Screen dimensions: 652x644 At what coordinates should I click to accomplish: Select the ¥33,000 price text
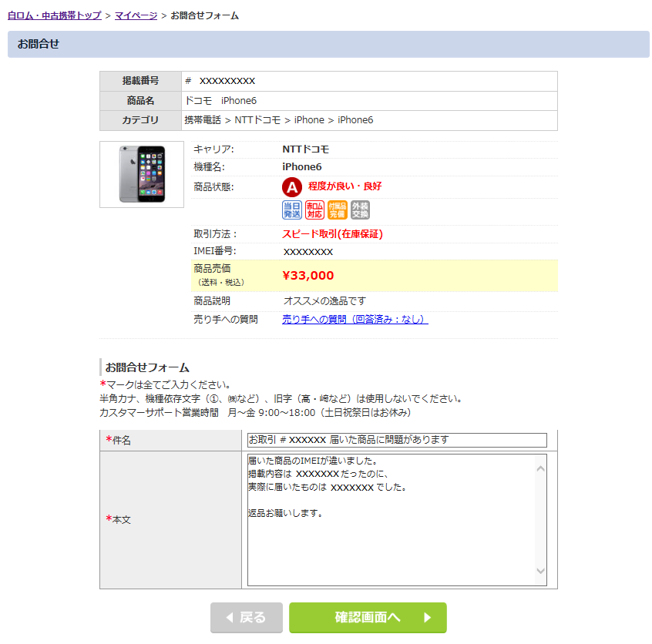pyautogui.click(x=308, y=275)
